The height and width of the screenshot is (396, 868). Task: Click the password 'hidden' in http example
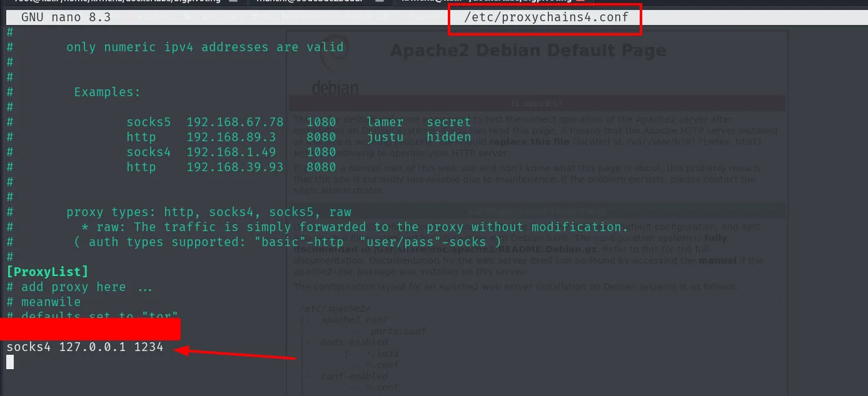click(x=449, y=137)
